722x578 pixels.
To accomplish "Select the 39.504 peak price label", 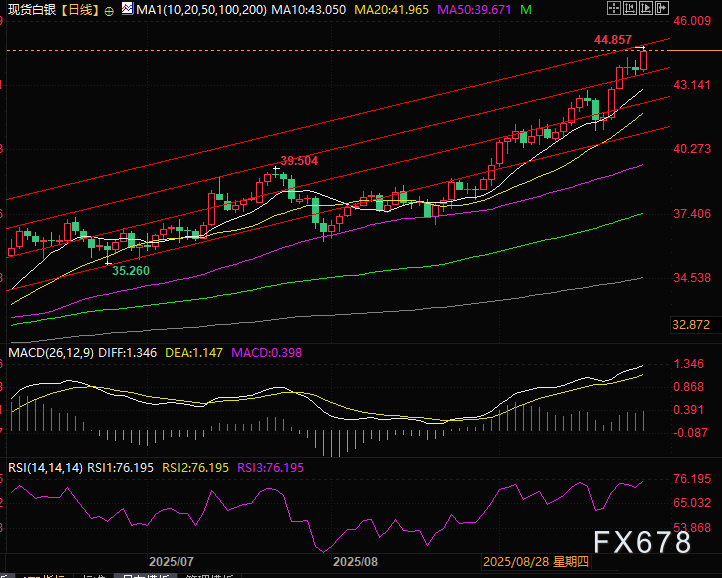I will pyautogui.click(x=298, y=161).
